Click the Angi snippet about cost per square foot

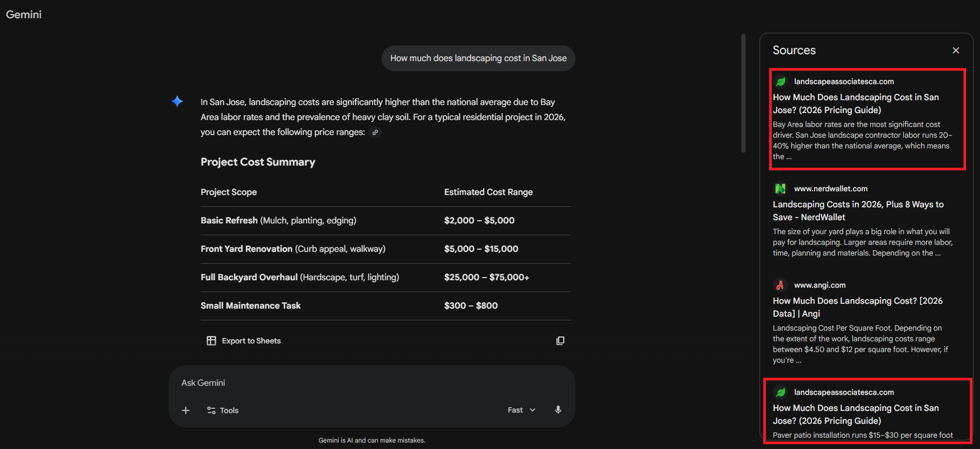point(860,344)
